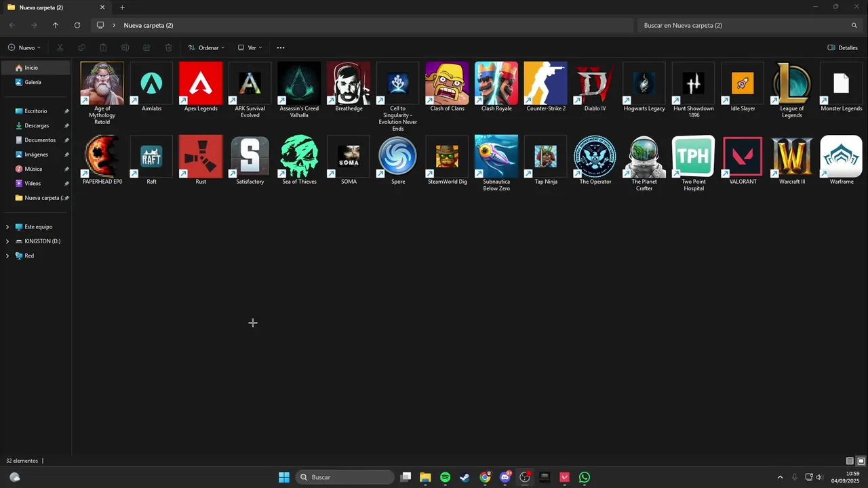Select the Spore shortcut icon
Viewport: 868px width, 488px height.
[x=398, y=157]
